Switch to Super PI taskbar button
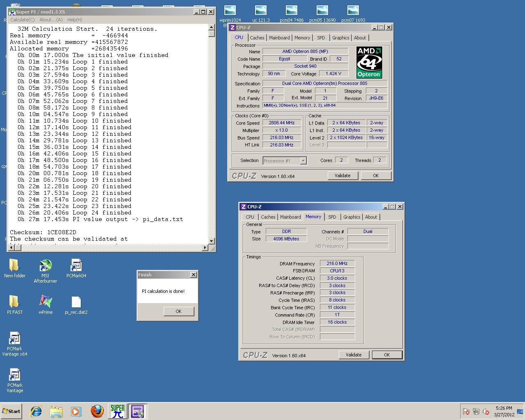525x420 pixels. pyautogui.click(x=117, y=411)
